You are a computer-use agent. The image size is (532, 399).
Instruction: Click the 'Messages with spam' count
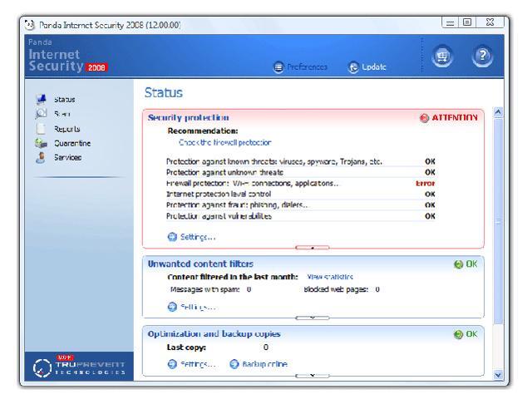[x=249, y=289]
